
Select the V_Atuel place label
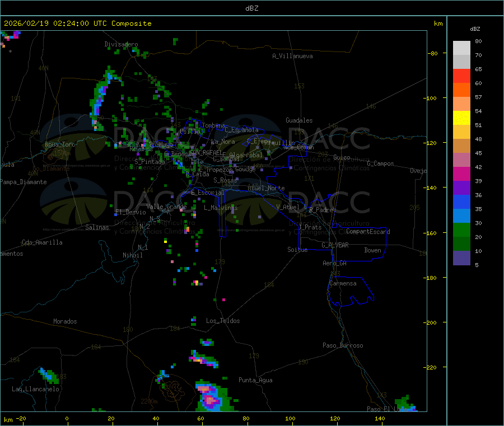point(288,207)
